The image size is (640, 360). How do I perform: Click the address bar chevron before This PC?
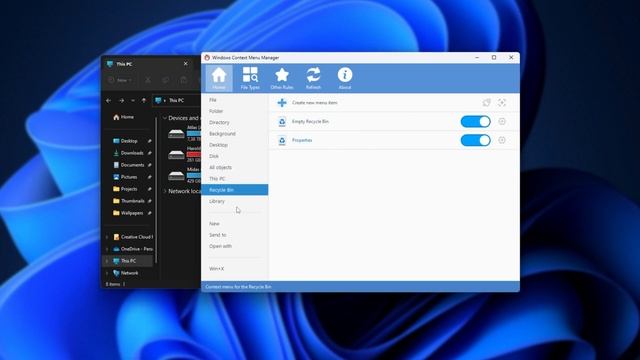tap(164, 100)
